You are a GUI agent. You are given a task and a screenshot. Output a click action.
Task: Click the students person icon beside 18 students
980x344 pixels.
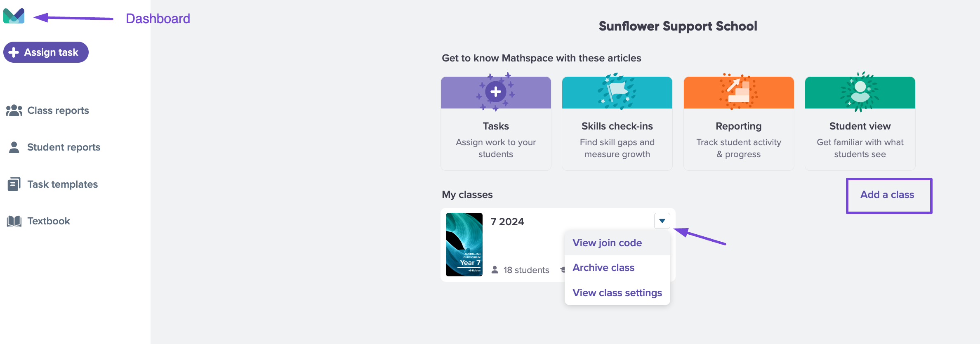[x=495, y=270]
